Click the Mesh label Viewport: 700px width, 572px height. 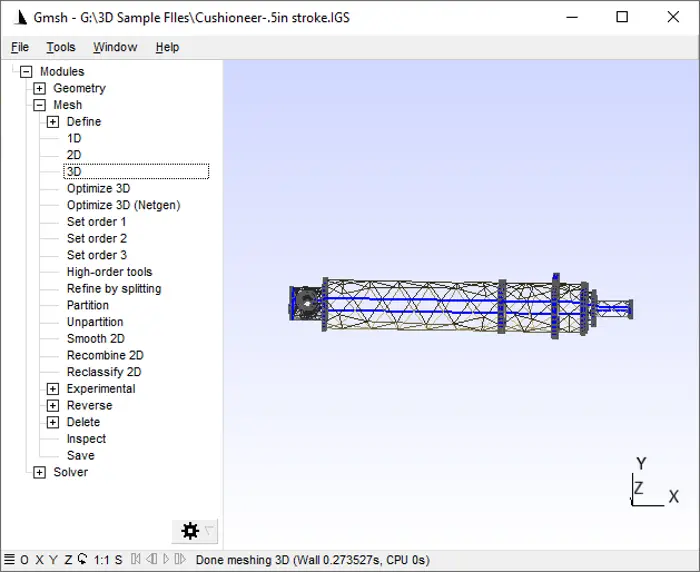[x=68, y=105]
